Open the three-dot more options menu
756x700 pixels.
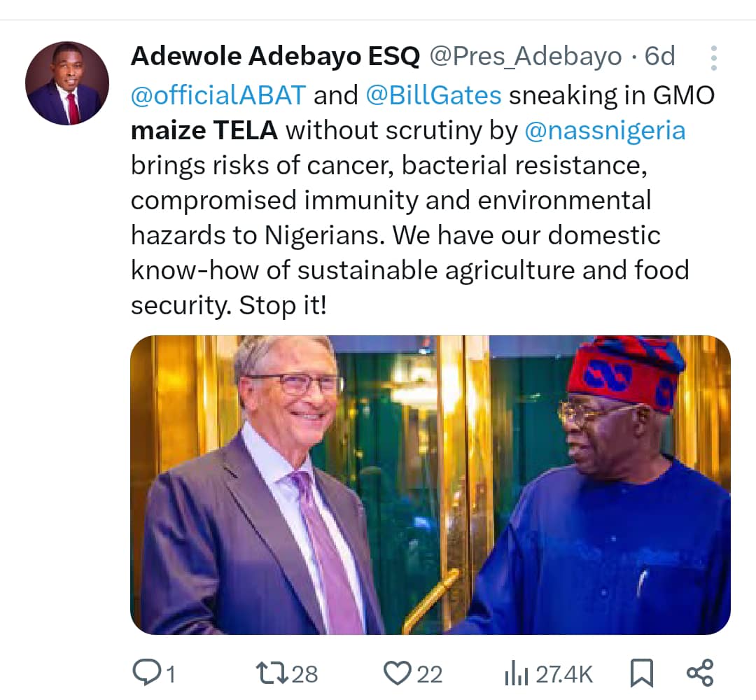pos(713,59)
